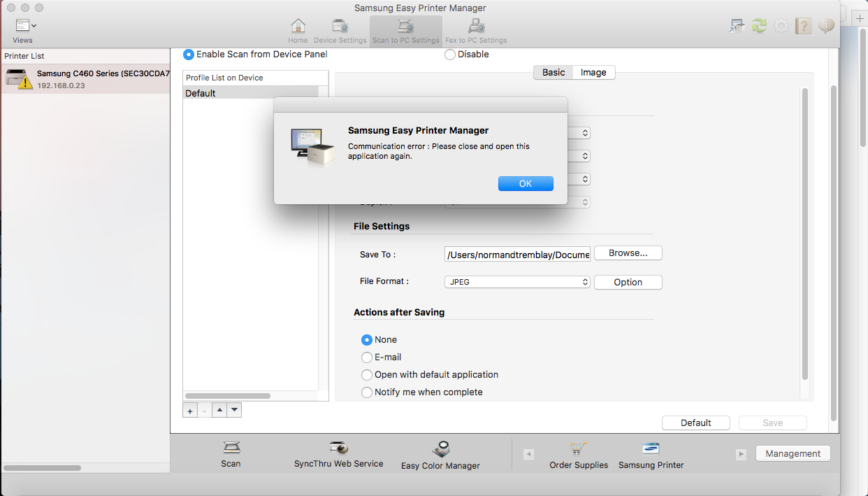868x496 pixels.
Task: Click the Printer List horizontal scrollbar
Action: click(x=42, y=467)
